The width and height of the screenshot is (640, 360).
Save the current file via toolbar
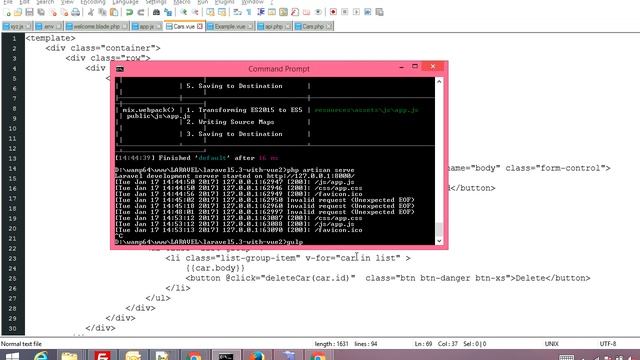click(x=29, y=12)
